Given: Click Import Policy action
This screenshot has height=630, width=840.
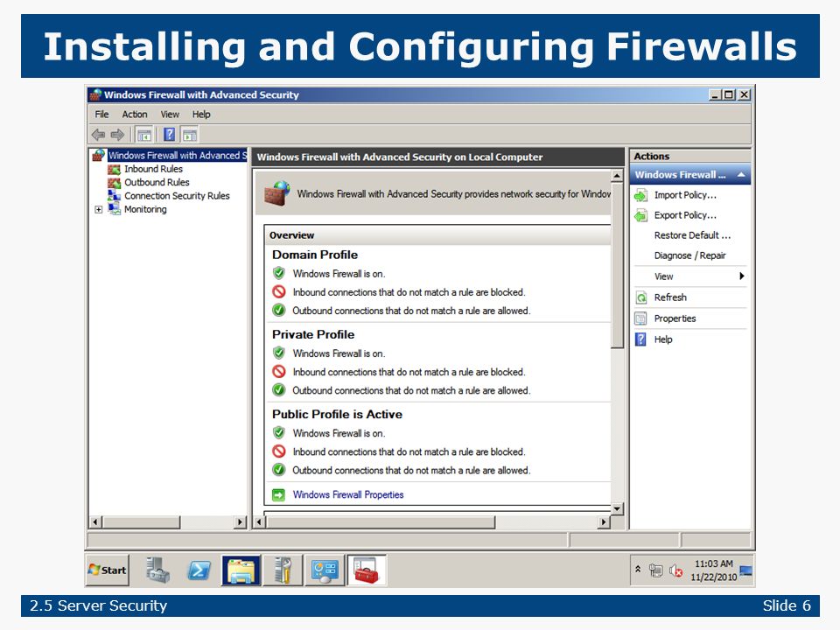Looking at the screenshot, I should [685, 195].
